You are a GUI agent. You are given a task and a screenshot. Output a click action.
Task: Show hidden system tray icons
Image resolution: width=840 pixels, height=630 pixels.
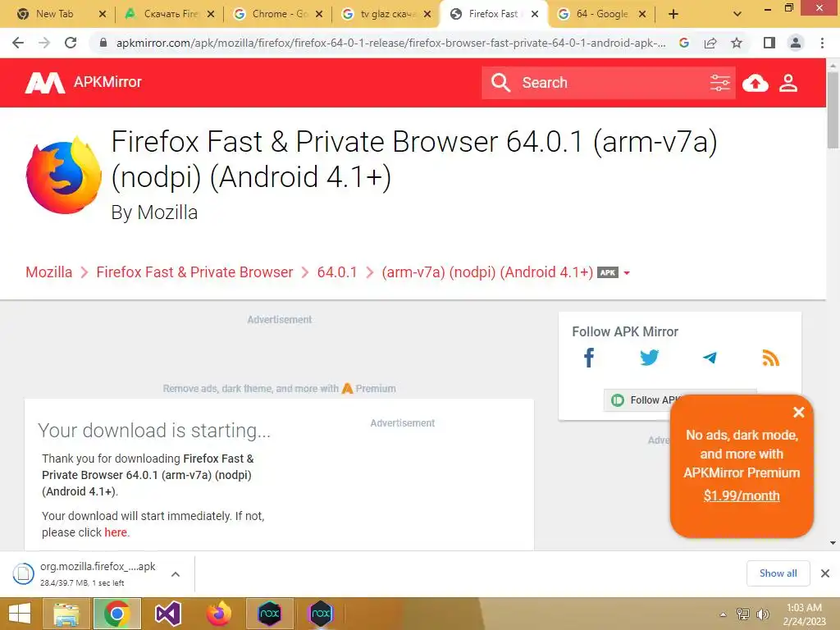(723, 614)
